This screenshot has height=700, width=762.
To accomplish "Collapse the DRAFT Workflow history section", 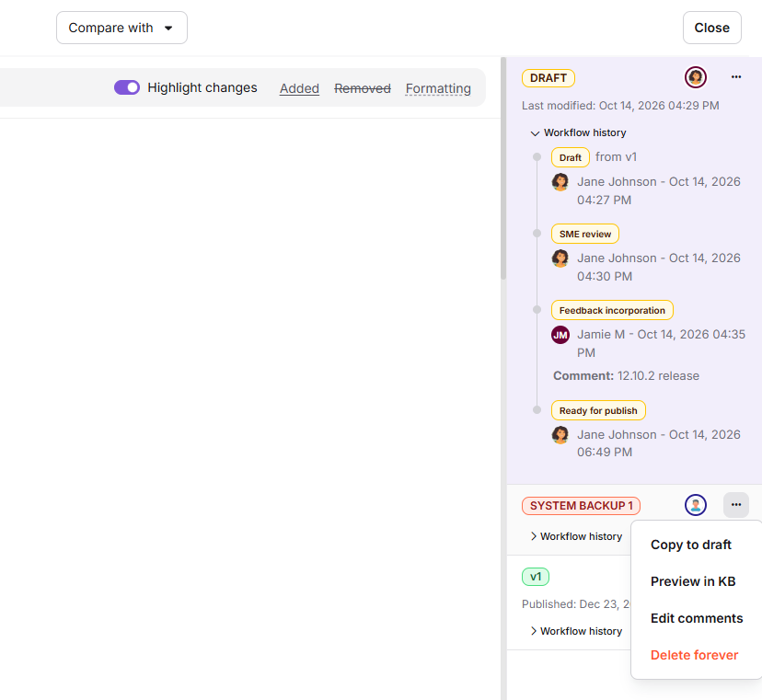I will (578, 132).
